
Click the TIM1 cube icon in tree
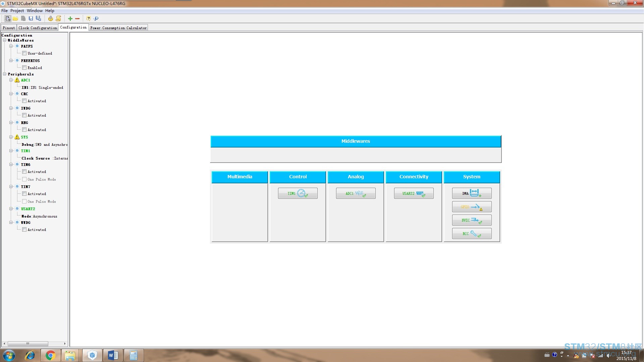coord(17,151)
